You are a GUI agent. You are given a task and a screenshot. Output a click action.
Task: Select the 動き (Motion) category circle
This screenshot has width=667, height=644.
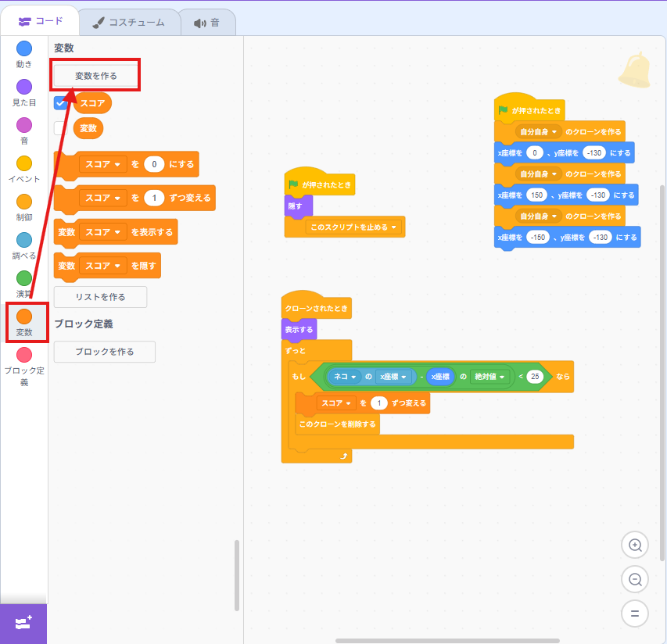pos(24,49)
